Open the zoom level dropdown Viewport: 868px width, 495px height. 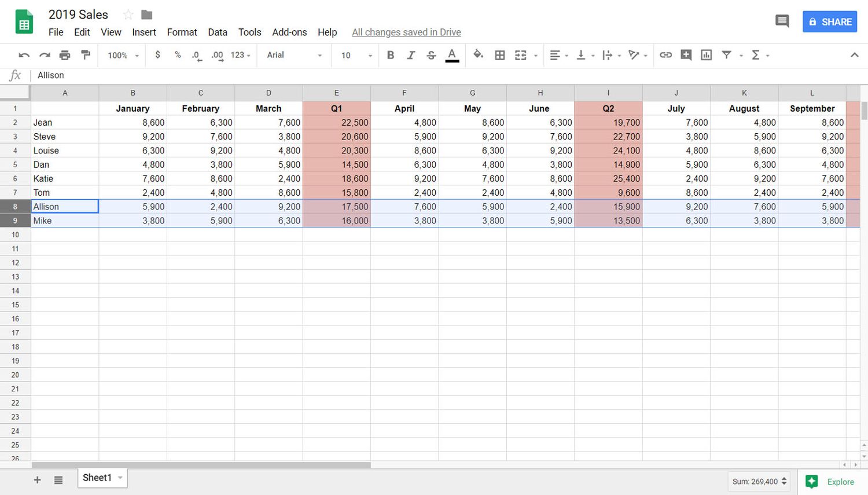122,55
